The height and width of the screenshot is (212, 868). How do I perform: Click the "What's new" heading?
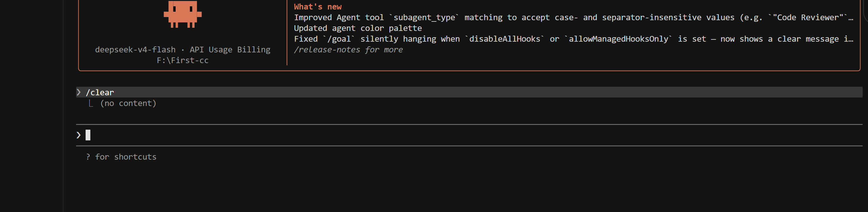point(318,7)
